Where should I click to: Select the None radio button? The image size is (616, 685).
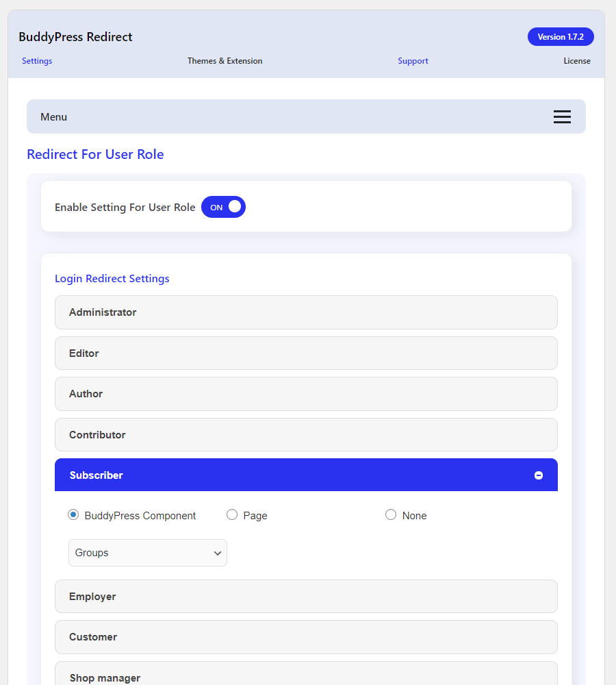tap(391, 514)
